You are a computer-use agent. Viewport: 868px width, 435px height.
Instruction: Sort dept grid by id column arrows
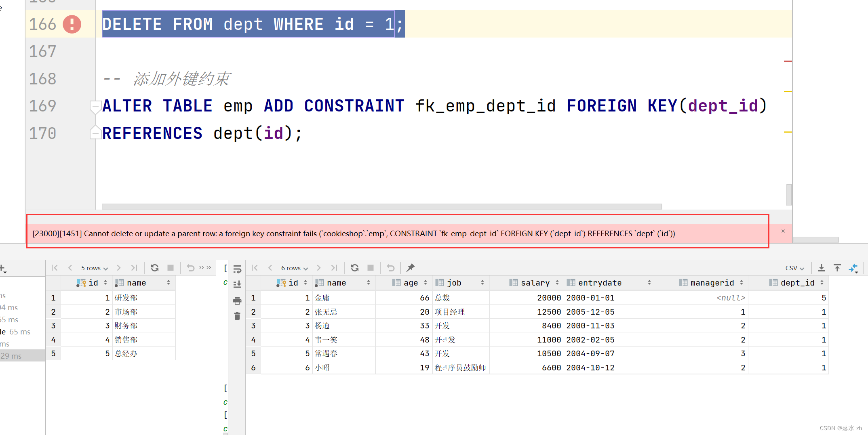[105, 283]
